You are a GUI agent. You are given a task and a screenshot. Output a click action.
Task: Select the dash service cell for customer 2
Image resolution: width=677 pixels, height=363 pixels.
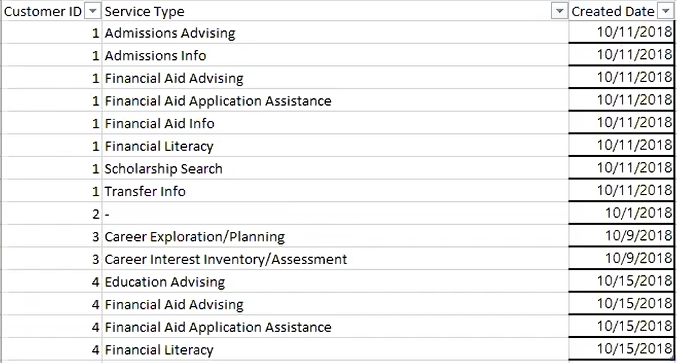[x=335, y=214]
